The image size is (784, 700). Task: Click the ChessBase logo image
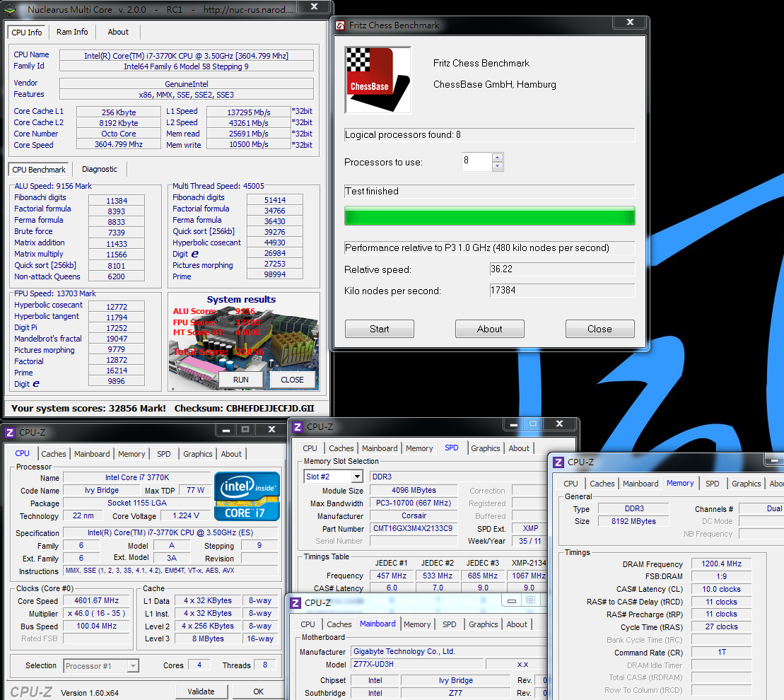[378, 80]
